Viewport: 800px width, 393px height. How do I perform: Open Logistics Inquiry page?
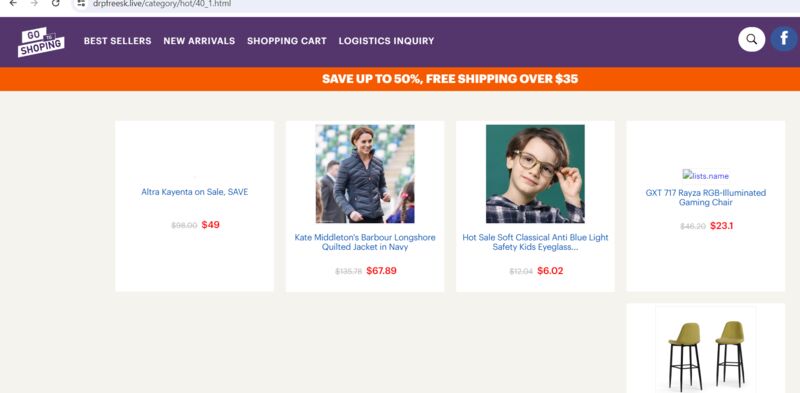[x=386, y=41]
